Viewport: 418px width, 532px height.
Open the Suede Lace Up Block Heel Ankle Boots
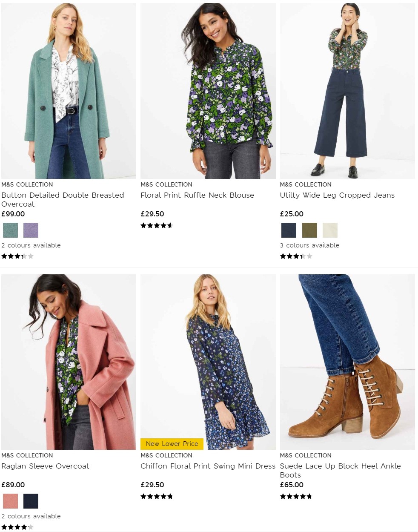[340, 470]
